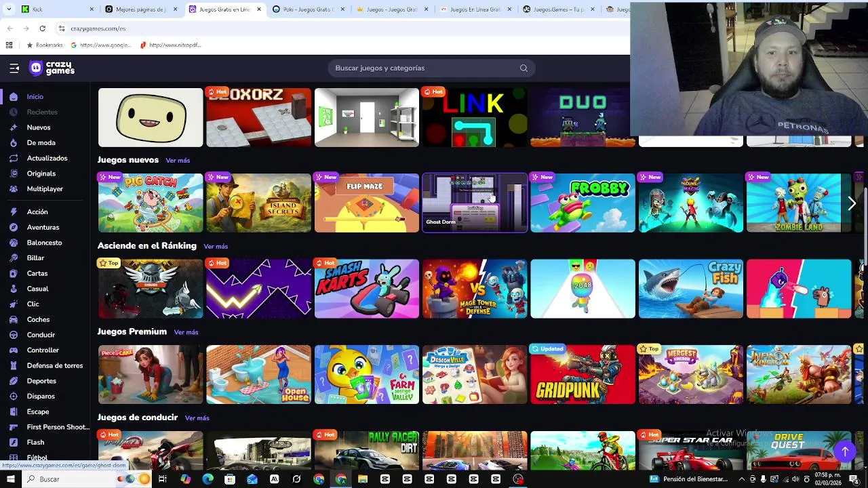Viewport: 868px width, 488px height.
Task: Open the Farm Merge Valley game thumbnail
Action: pyautogui.click(x=367, y=374)
